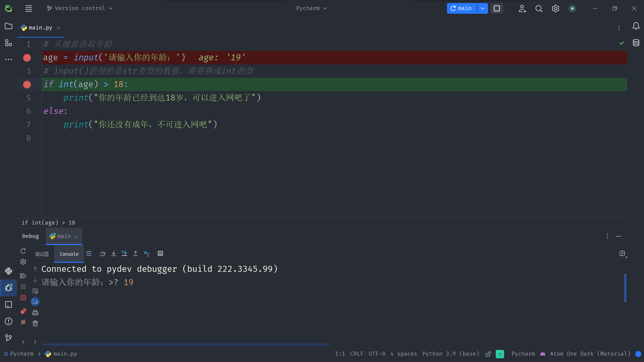Open Version control dropdown
This screenshot has height=362, width=644.
[80, 8]
